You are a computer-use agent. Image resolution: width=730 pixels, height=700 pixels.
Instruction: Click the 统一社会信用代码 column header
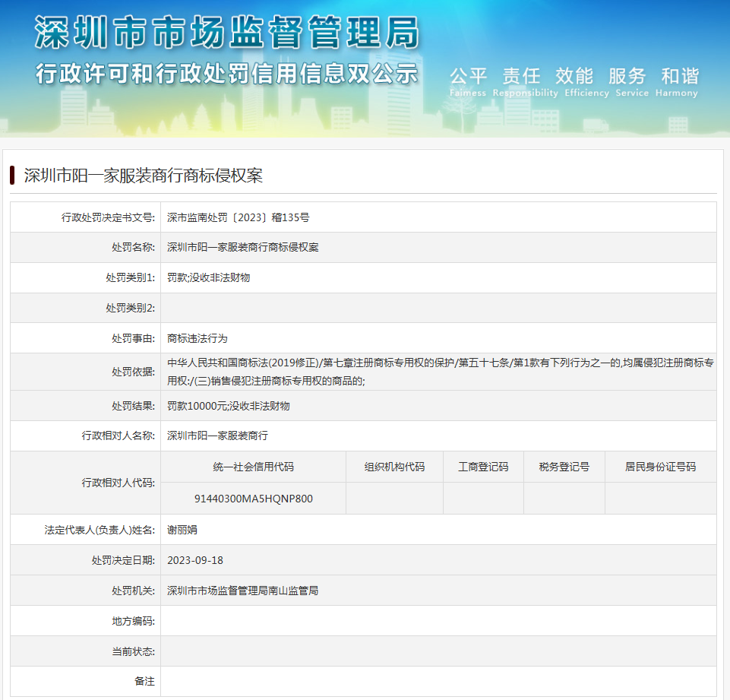coord(253,467)
